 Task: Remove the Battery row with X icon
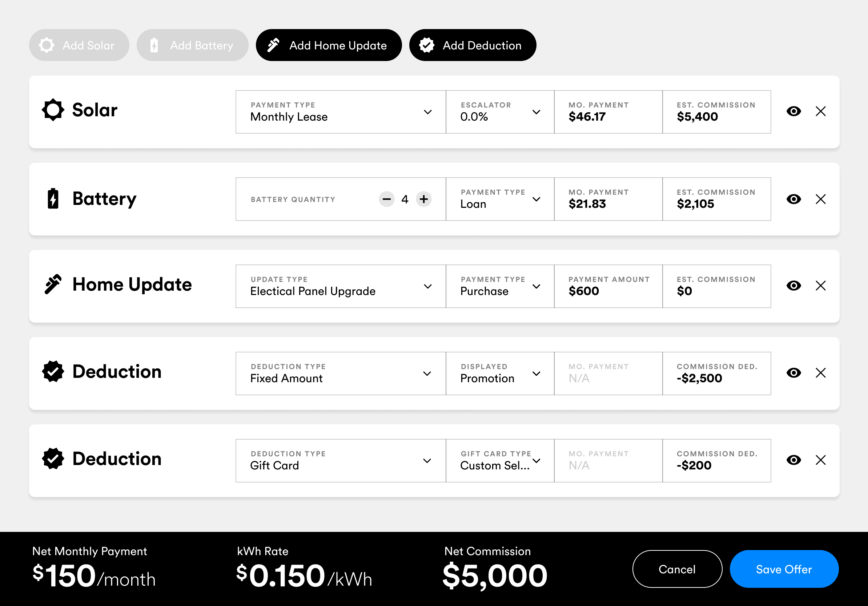coord(820,199)
